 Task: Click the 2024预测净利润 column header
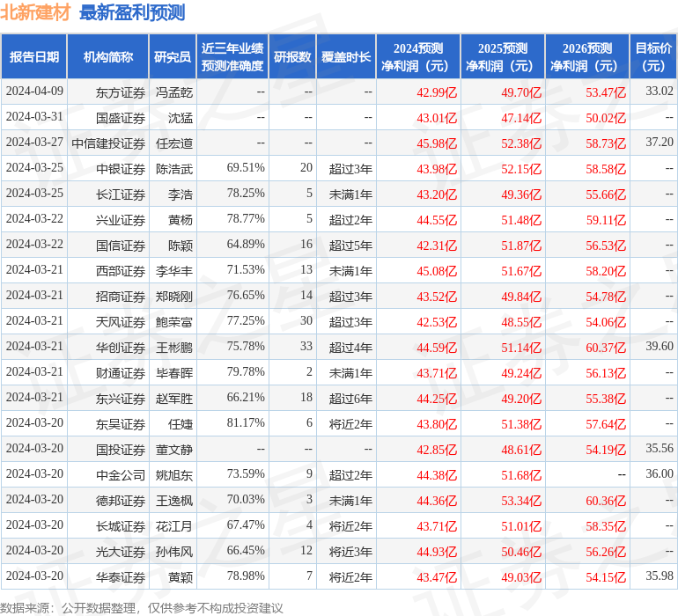pos(418,56)
